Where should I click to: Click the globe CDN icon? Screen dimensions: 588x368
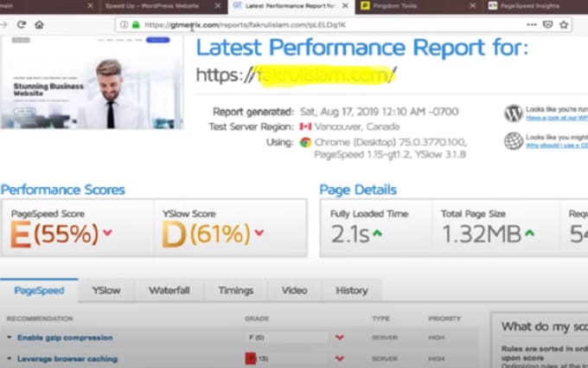click(514, 141)
